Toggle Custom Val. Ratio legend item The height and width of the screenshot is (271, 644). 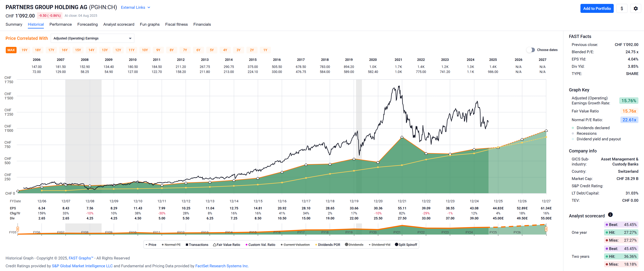(260, 245)
